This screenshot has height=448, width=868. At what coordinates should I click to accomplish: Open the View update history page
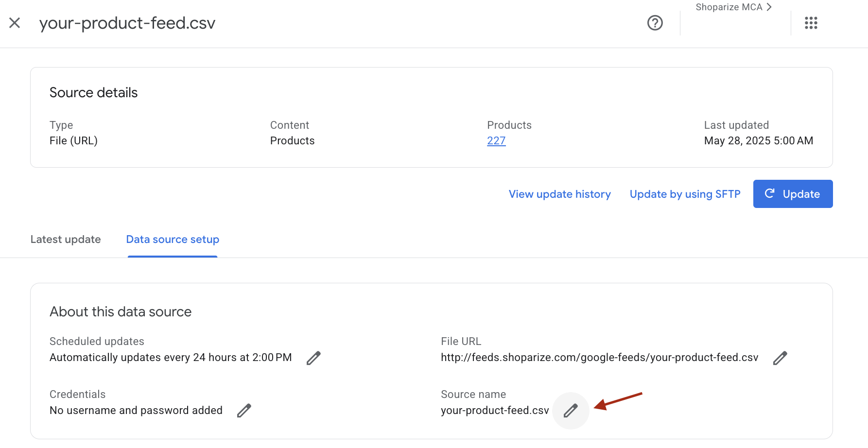point(559,194)
